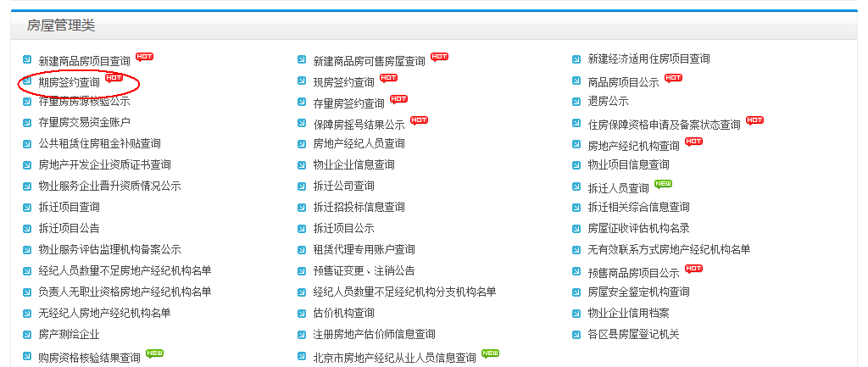Open 存量房交易资金账户 link
Viewport: 868px width, 367px height.
point(84,122)
